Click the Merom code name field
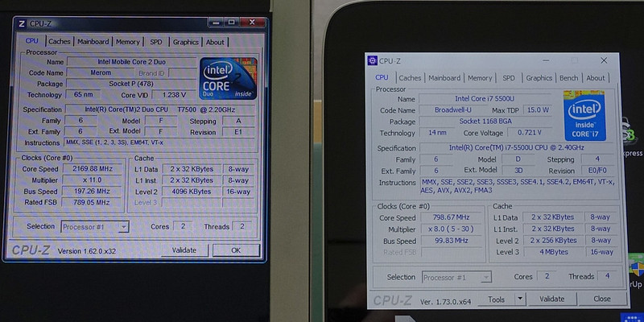The height and width of the screenshot is (322, 644). [101, 72]
